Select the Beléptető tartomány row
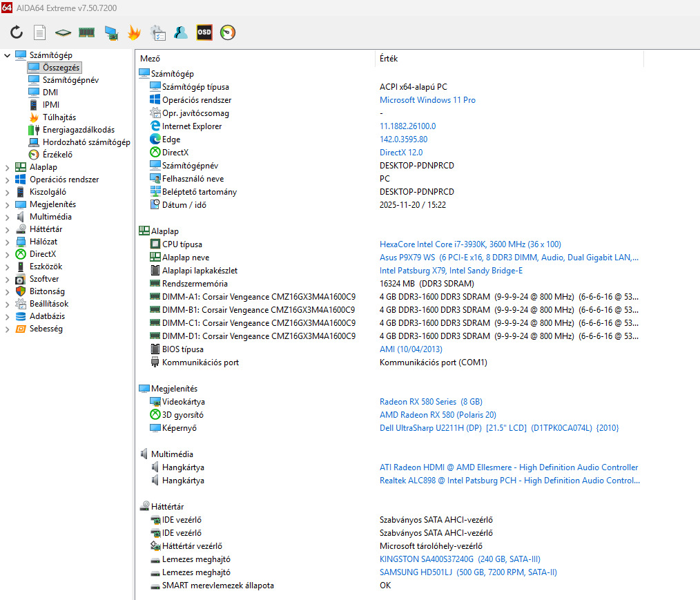 (389, 191)
